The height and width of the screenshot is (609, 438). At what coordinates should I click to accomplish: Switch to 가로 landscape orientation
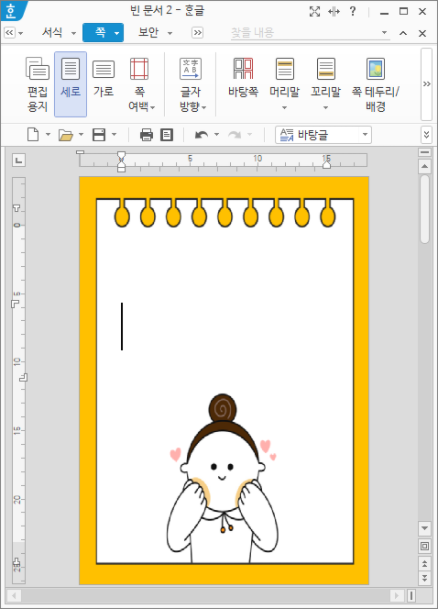103,84
